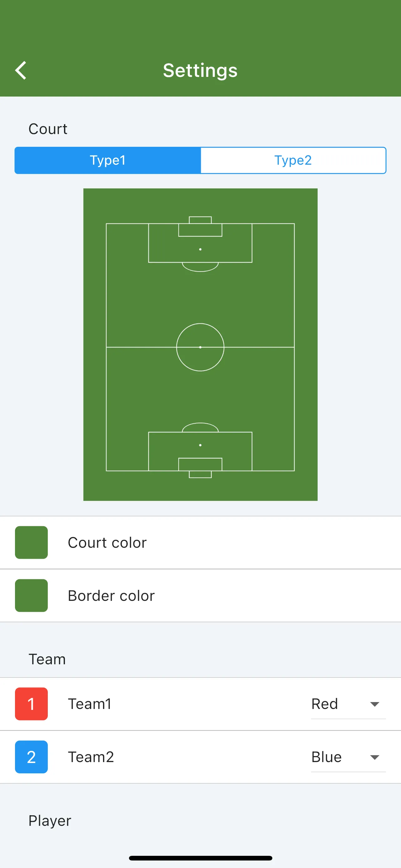The height and width of the screenshot is (868, 401).
Task: Click the red Team1 number badge
Action: click(x=31, y=704)
